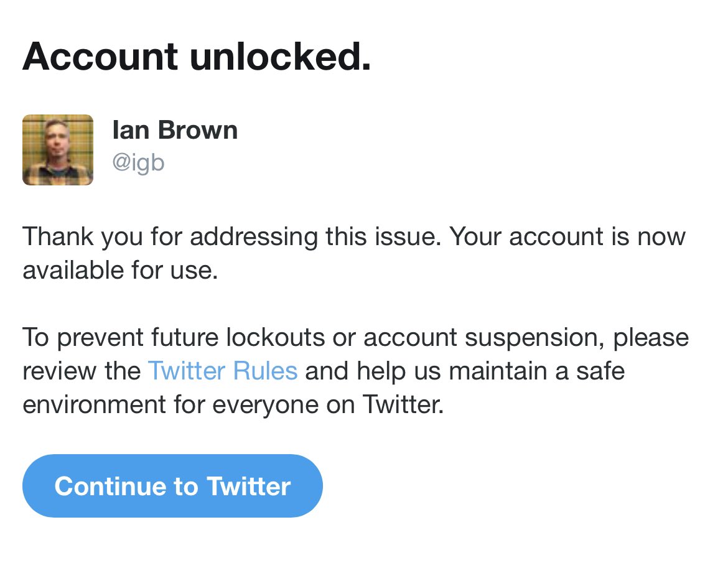Click the phrase maintain a safe
728x568 pixels.
537,371
